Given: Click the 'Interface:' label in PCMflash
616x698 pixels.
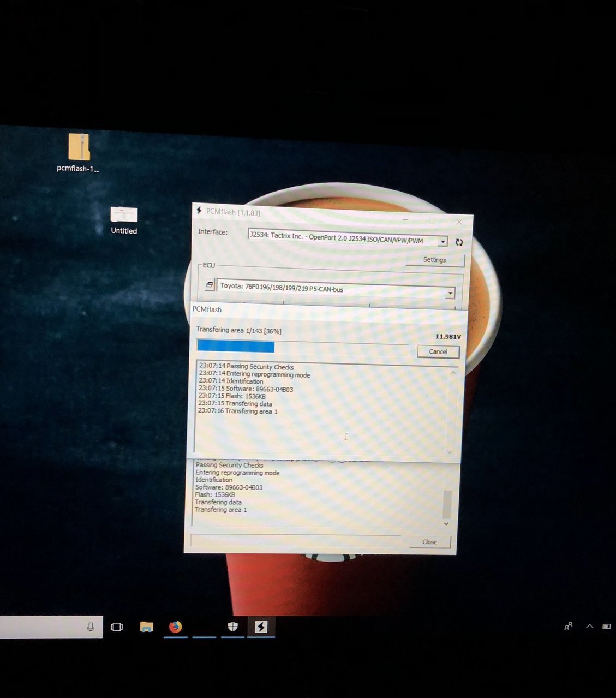Looking at the screenshot, I should [x=213, y=232].
